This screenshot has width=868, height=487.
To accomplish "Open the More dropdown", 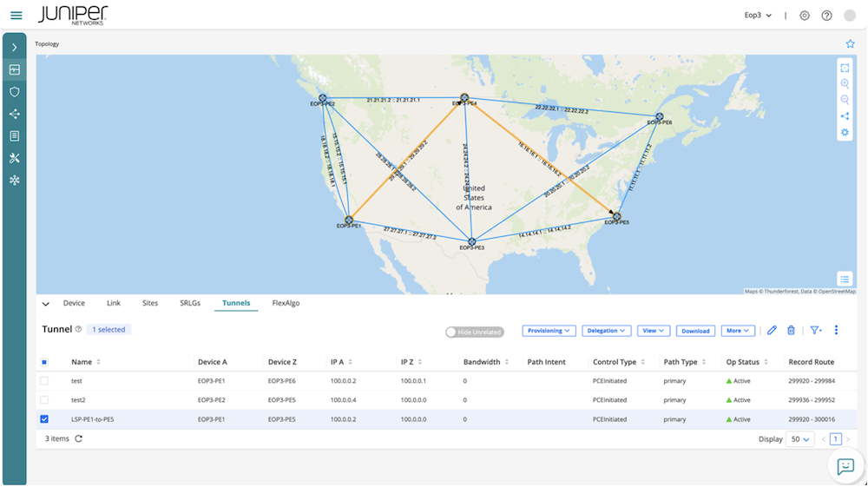I will click(x=738, y=331).
